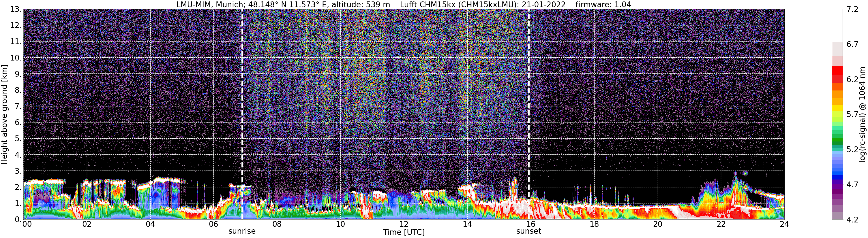Screen dimensions: 868x238
Task: Click the colorbar tick label '4.7'
Action: (852, 184)
